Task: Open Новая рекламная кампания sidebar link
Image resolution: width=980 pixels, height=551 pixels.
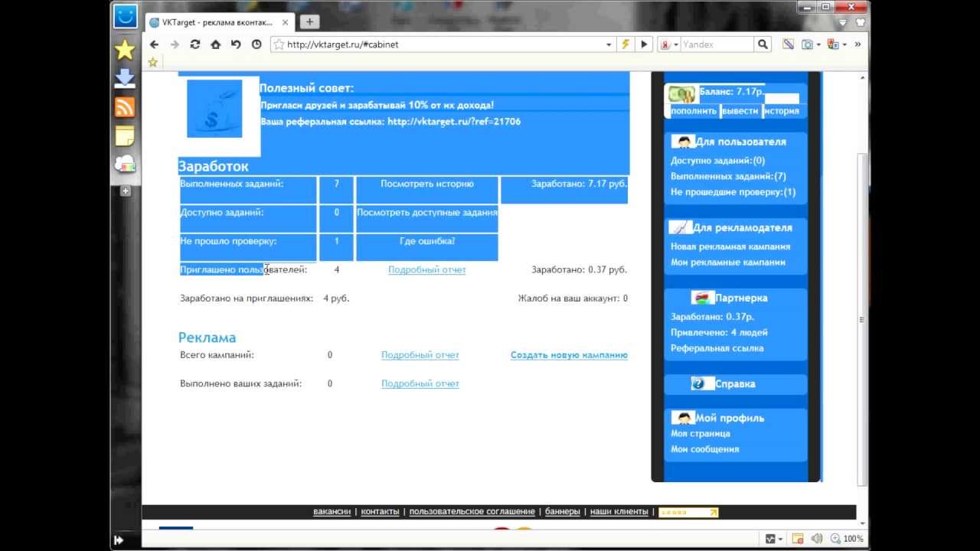Action: click(730, 246)
